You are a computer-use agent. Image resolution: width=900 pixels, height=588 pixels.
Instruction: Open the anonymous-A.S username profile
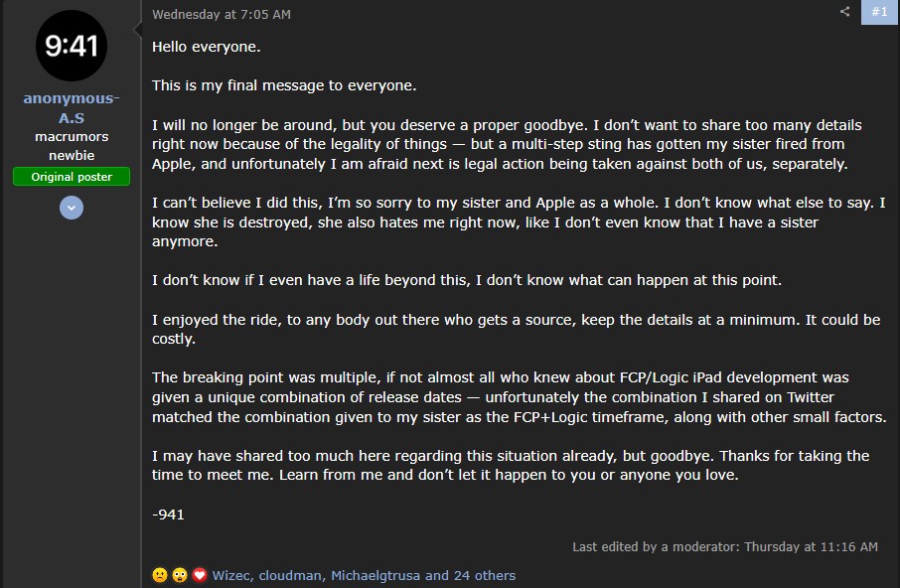click(71, 107)
